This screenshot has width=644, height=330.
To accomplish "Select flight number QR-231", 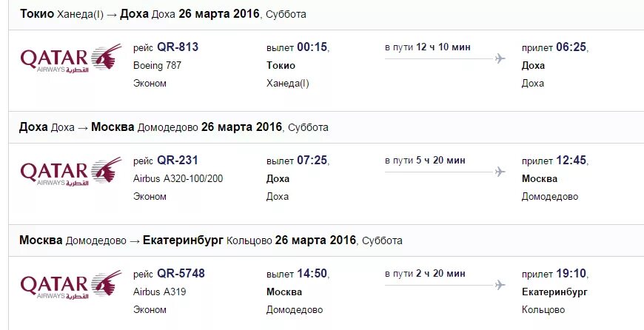I will 178,160.
